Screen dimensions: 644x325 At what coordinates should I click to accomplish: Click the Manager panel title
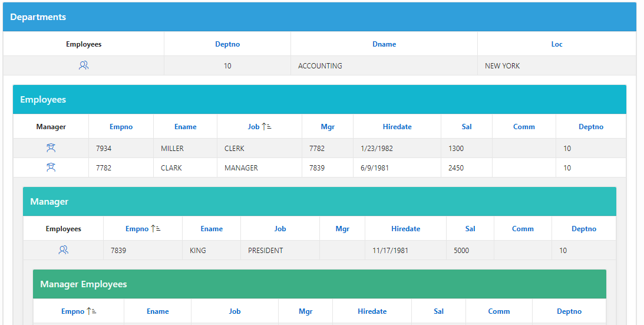click(x=49, y=202)
